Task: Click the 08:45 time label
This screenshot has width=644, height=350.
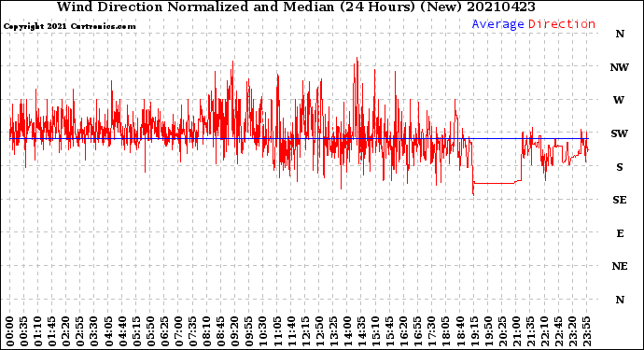Action: click(221, 331)
